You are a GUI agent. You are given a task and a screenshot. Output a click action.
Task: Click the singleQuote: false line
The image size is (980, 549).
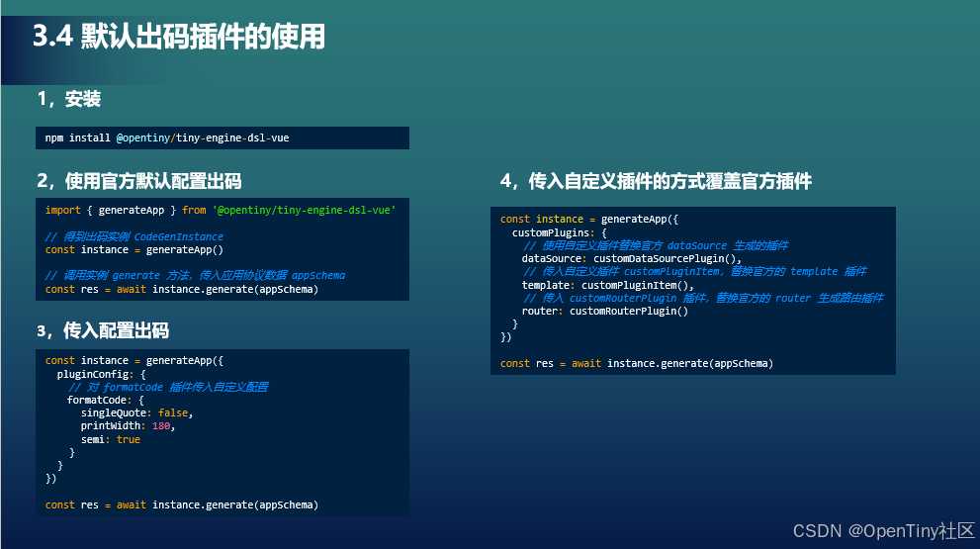(136, 412)
